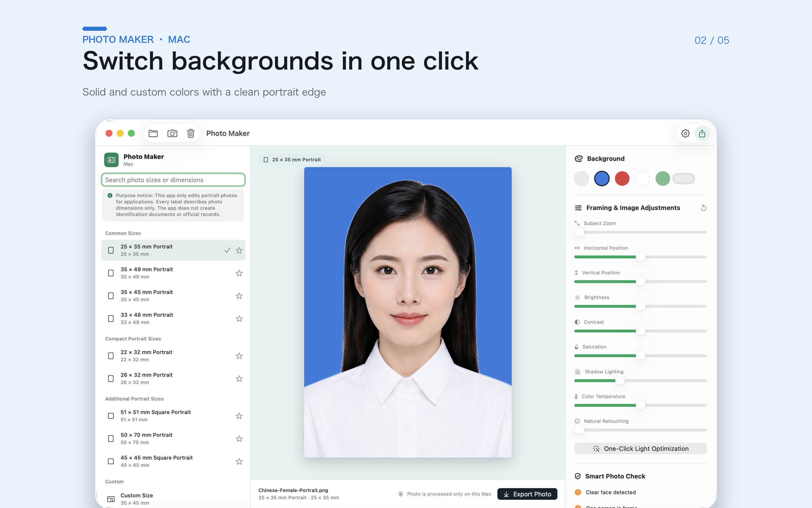812x508 pixels.
Task: Click the 25 × 35 mm Portrait preview label
Action: 292,160
